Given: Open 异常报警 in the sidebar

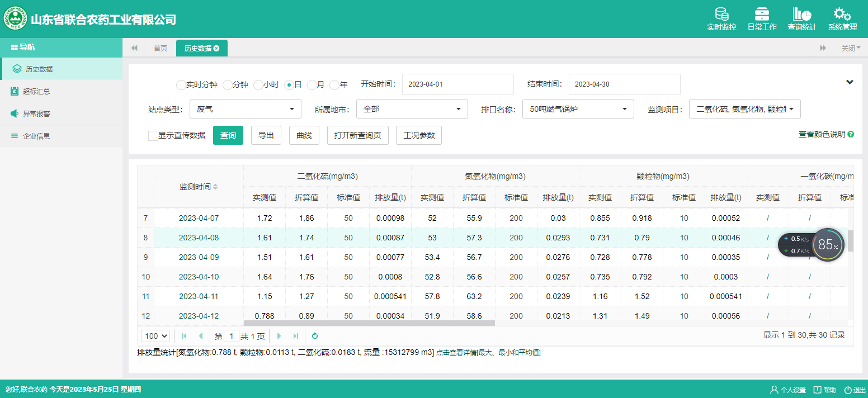Looking at the screenshot, I should click(61, 113).
